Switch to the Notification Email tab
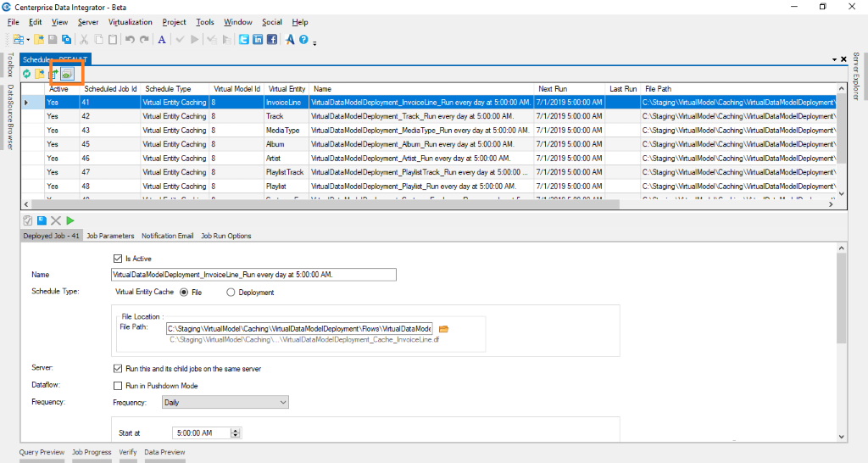 pyautogui.click(x=167, y=236)
